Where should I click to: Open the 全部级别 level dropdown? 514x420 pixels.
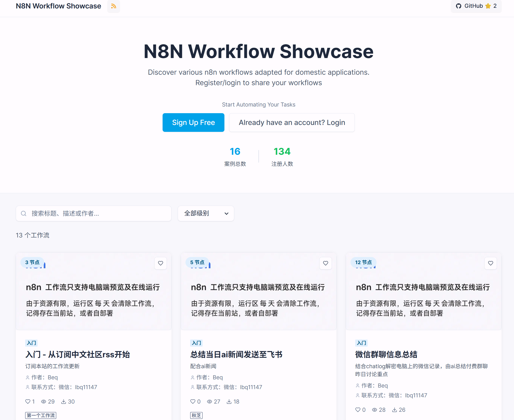[x=206, y=213]
